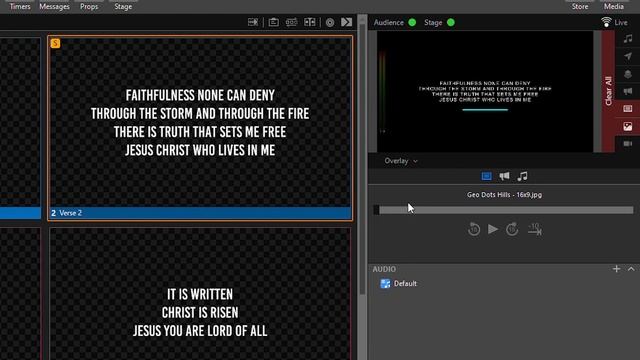This screenshot has height=360, width=640.
Task: Click the loop slides toolbar icon
Action: click(x=291, y=22)
